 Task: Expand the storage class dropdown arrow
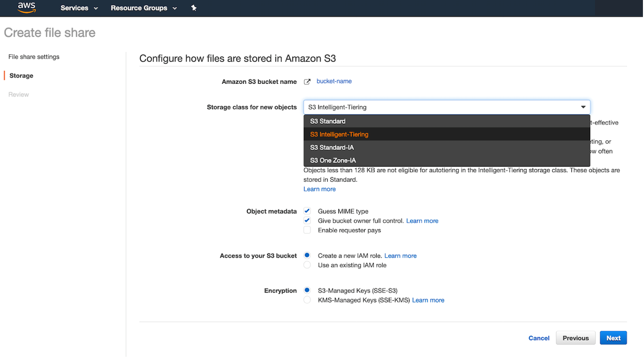(583, 107)
